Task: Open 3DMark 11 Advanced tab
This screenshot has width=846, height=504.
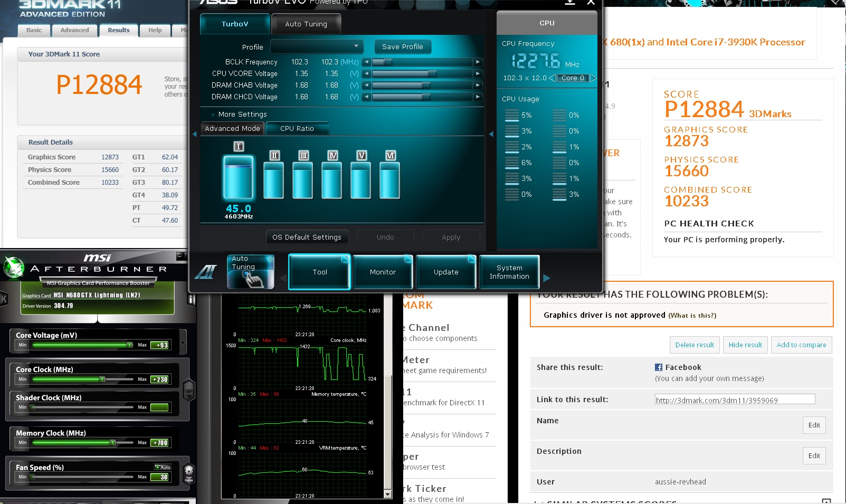Action: [x=74, y=30]
